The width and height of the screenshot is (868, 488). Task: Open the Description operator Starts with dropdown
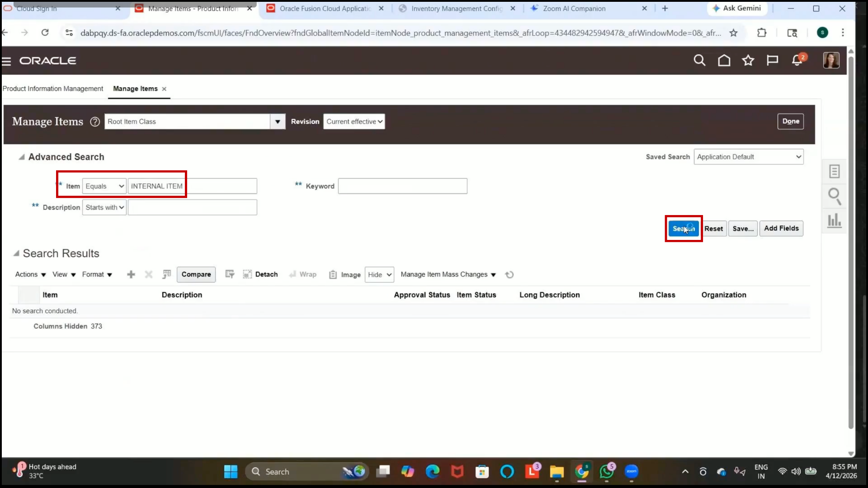[x=104, y=207]
